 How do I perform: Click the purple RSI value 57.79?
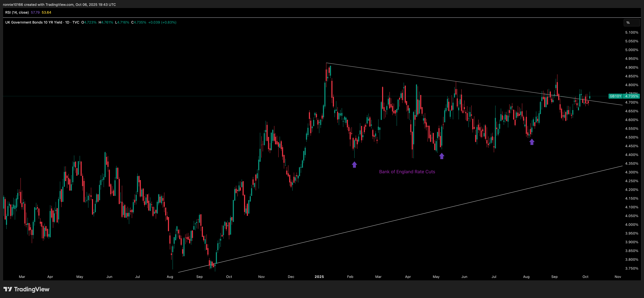click(35, 12)
